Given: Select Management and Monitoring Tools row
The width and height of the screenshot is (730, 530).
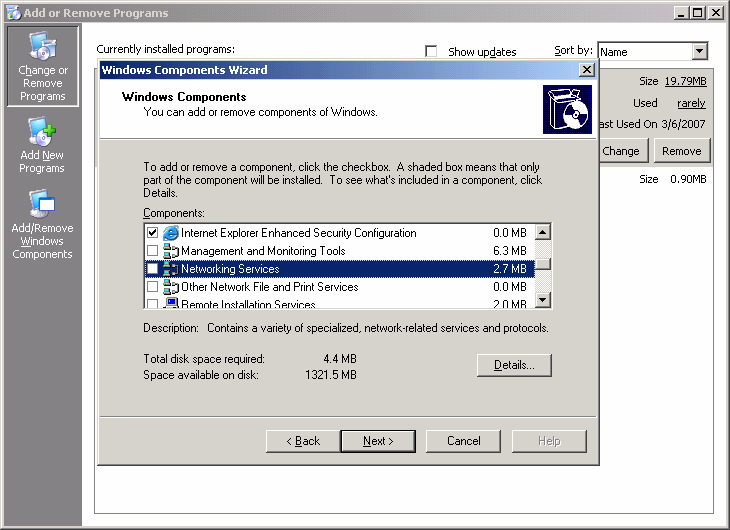Looking at the screenshot, I should point(340,251).
